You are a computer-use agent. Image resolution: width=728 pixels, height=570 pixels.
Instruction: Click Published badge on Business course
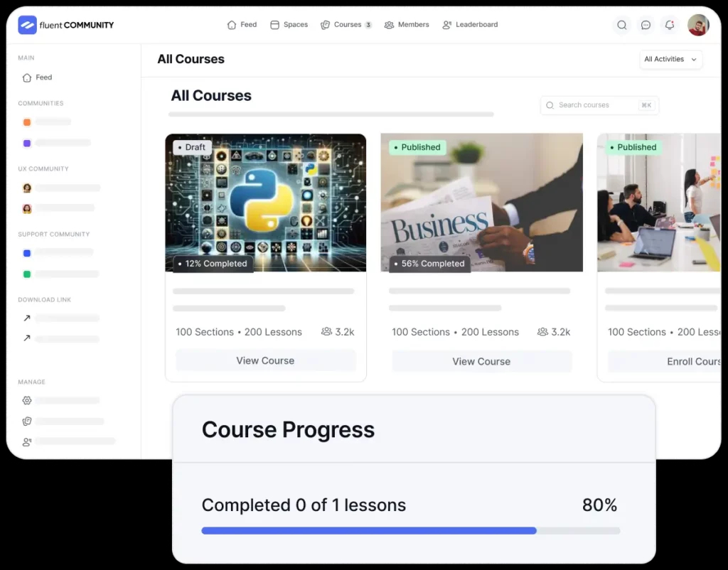417,147
